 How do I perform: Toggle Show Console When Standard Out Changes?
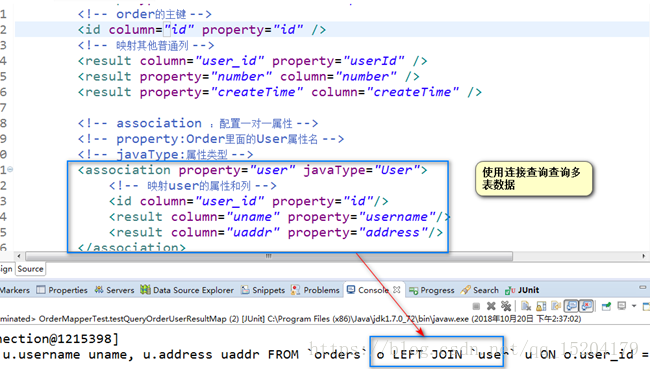point(571,306)
